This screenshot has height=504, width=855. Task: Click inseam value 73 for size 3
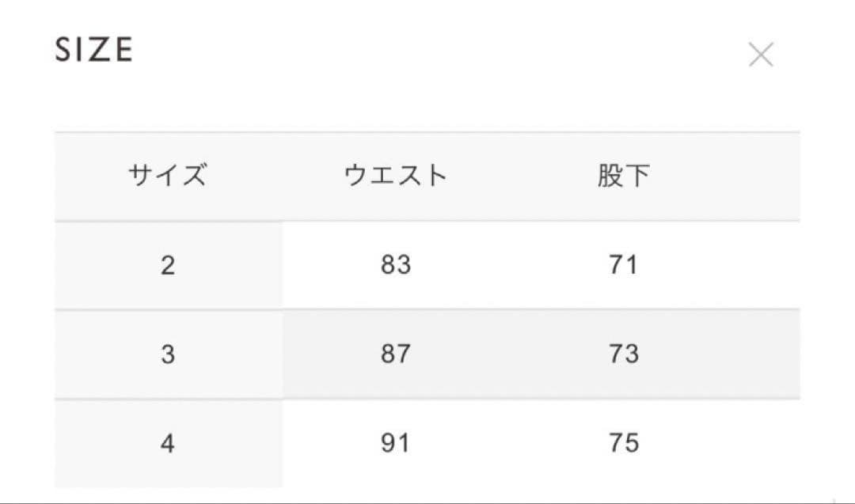tap(622, 354)
